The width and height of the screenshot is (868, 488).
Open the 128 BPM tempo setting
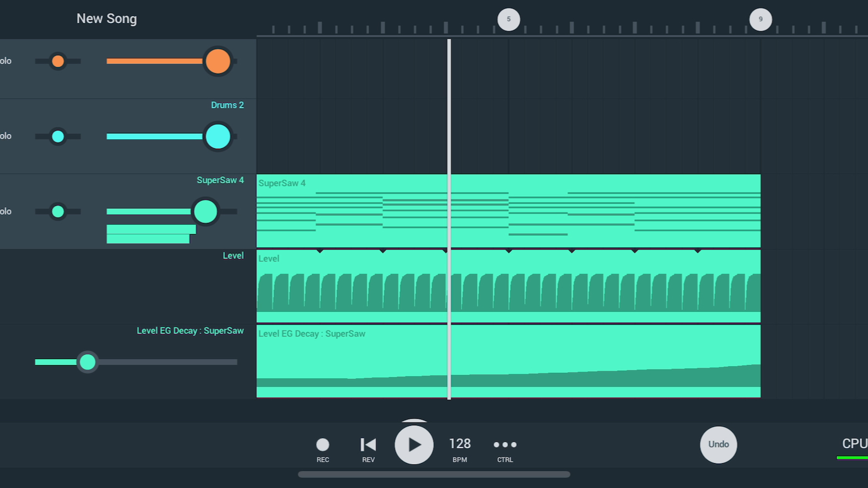point(460,449)
